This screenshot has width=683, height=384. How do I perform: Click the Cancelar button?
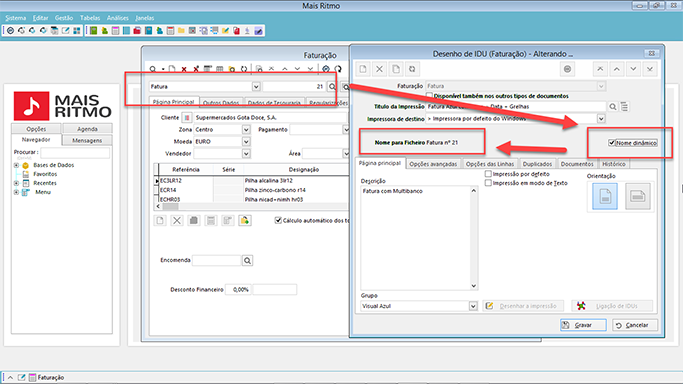click(x=635, y=325)
